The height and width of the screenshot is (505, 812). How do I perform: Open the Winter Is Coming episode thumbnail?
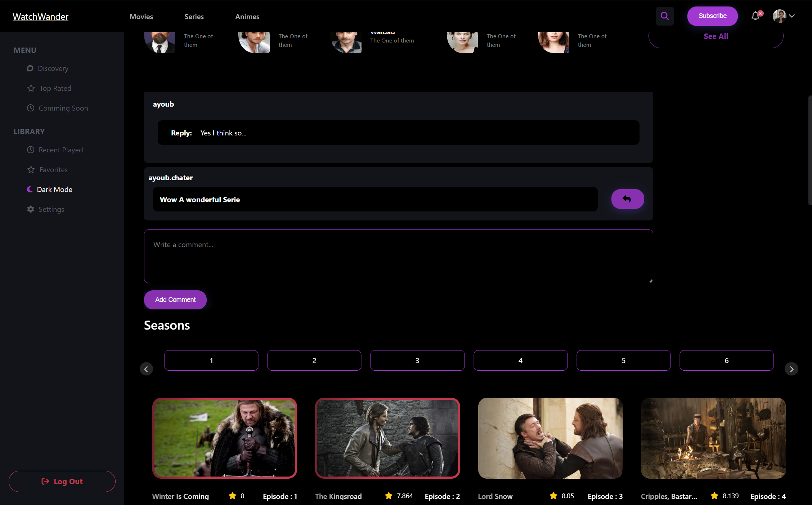pyautogui.click(x=225, y=438)
